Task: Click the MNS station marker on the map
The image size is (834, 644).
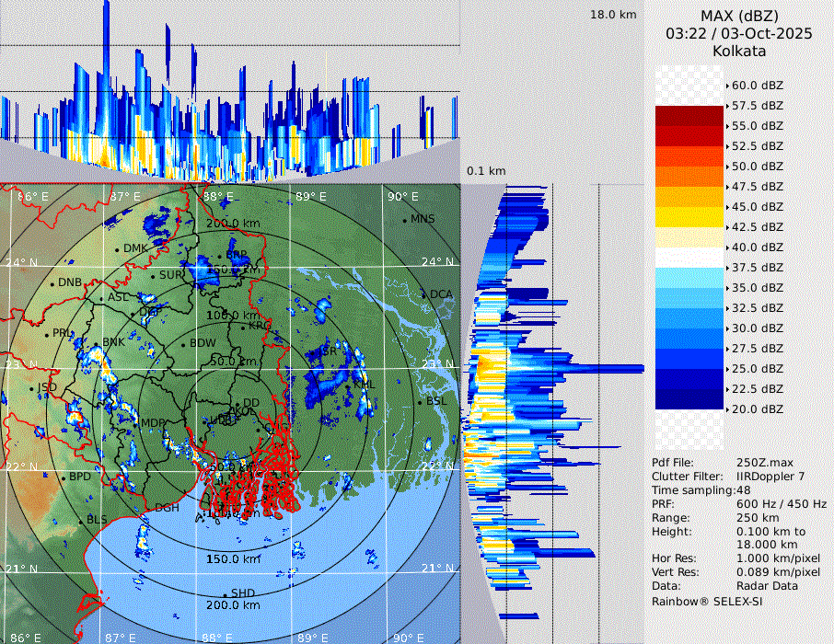Action: (x=405, y=220)
